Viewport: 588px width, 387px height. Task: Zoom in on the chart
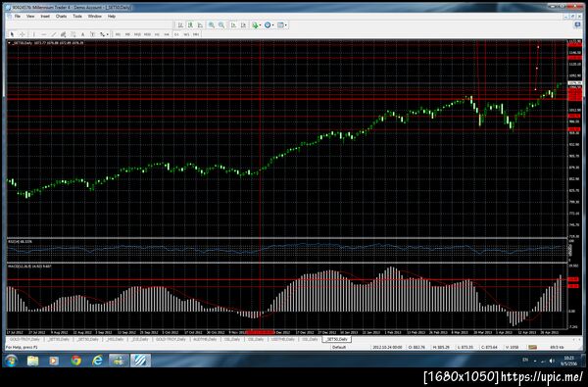point(212,25)
